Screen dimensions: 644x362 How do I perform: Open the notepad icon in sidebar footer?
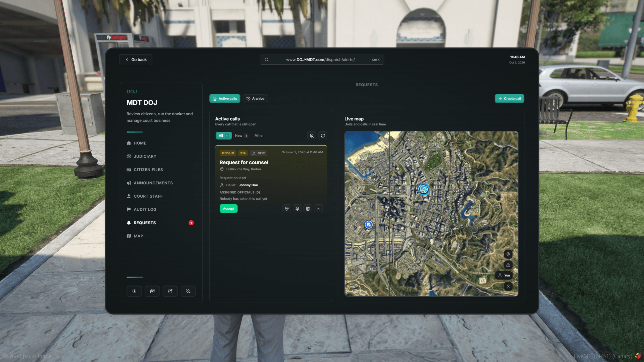pyautogui.click(x=170, y=291)
